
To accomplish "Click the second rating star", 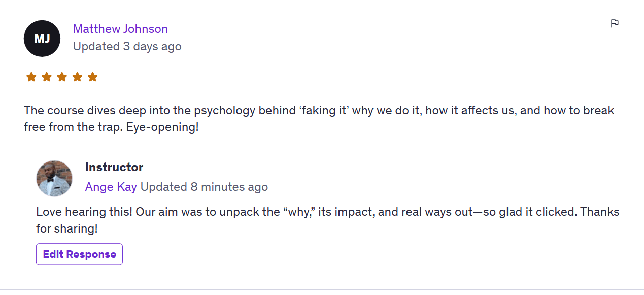I will [47, 77].
